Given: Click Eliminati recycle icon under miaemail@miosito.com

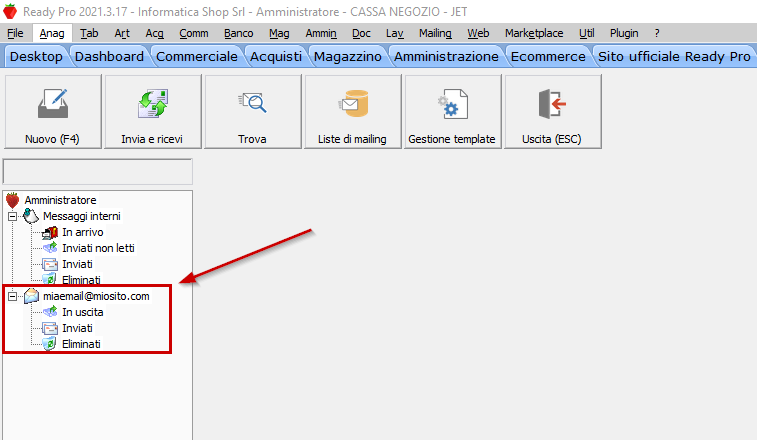Looking at the screenshot, I should click(49, 344).
